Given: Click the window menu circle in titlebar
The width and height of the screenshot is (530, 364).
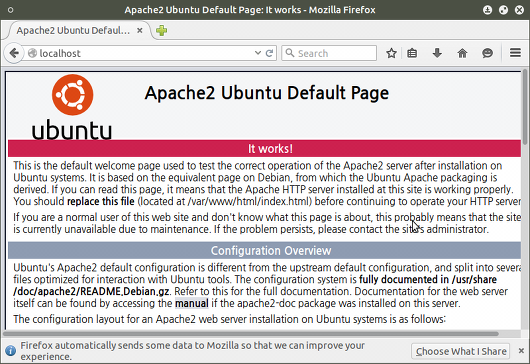Looking at the screenshot, I should [10, 10].
